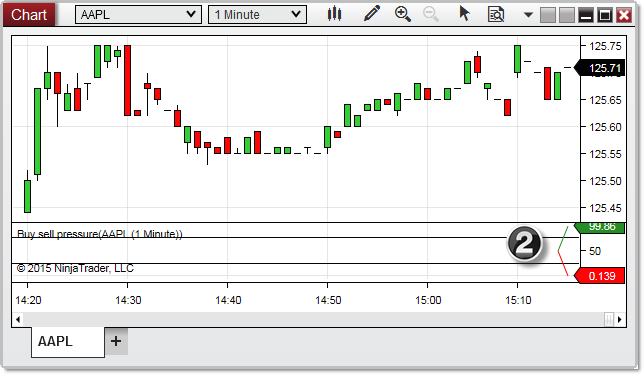Viewport: 644px width, 375px height.
Task: Select the Buy sell pressure indicator label
Action: pyautogui.click(x=100, y=234)
